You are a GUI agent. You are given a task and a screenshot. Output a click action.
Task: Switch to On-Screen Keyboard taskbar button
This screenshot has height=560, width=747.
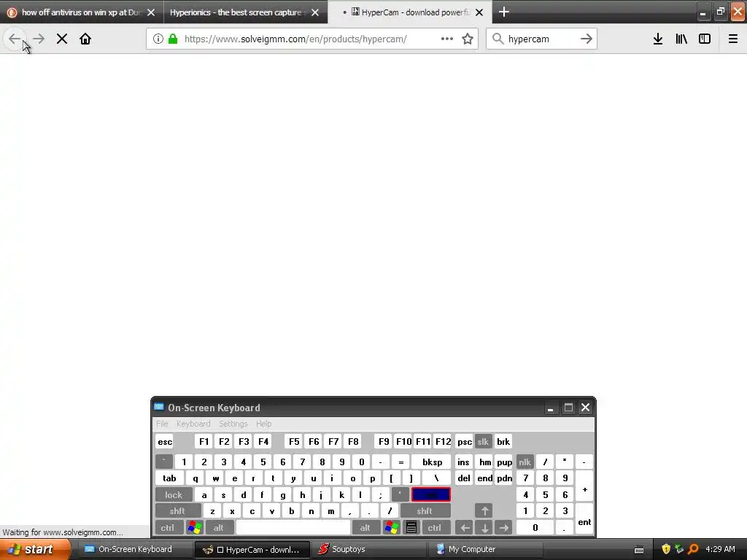134,549
